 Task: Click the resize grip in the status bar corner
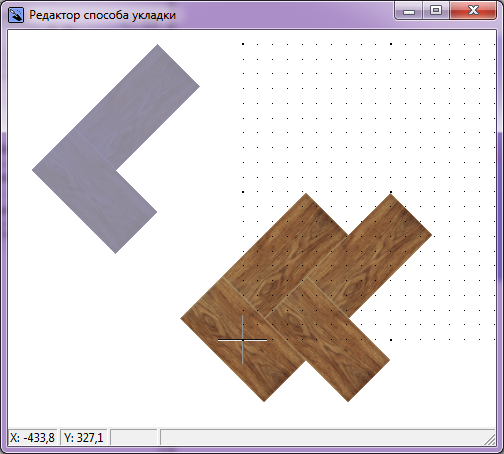pos(490,440)
